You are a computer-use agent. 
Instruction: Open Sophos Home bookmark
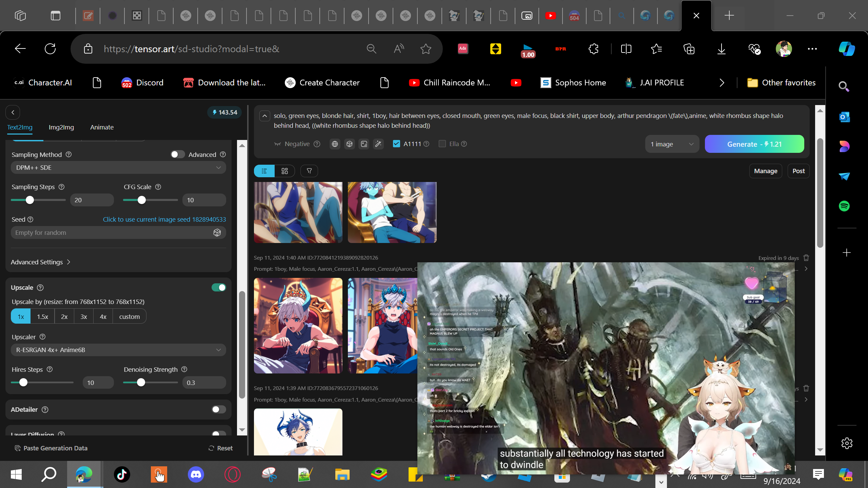(x=573, y=83)
